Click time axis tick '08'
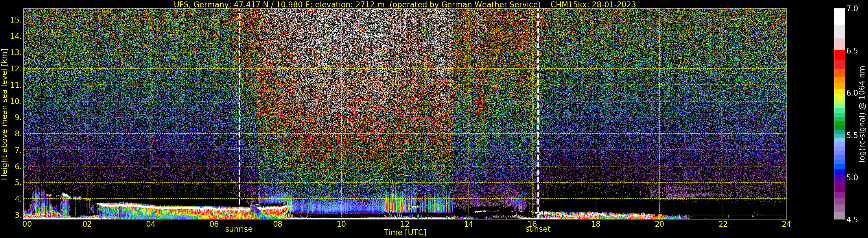 (278, 224)
